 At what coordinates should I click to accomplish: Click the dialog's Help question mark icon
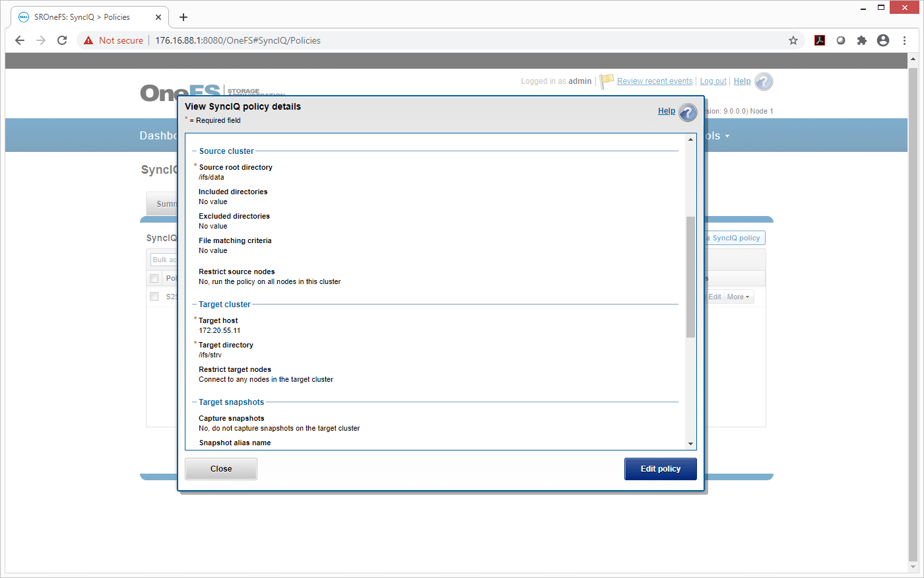688,112
